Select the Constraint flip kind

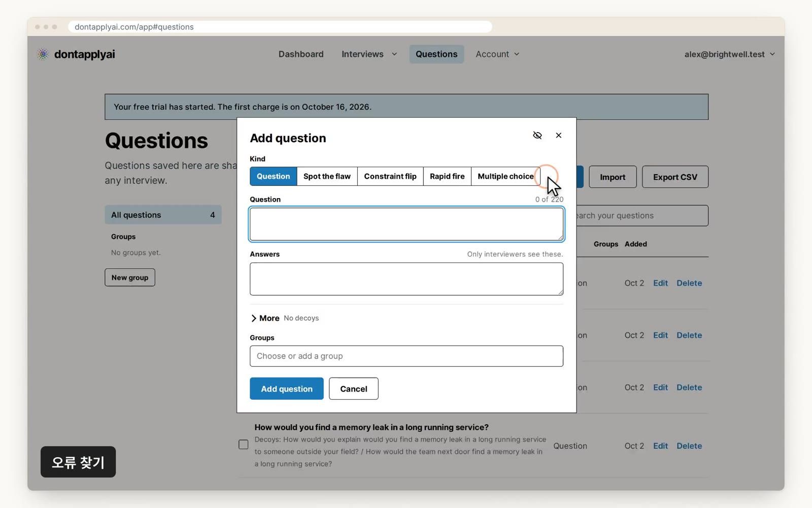[x=390, y=176]
